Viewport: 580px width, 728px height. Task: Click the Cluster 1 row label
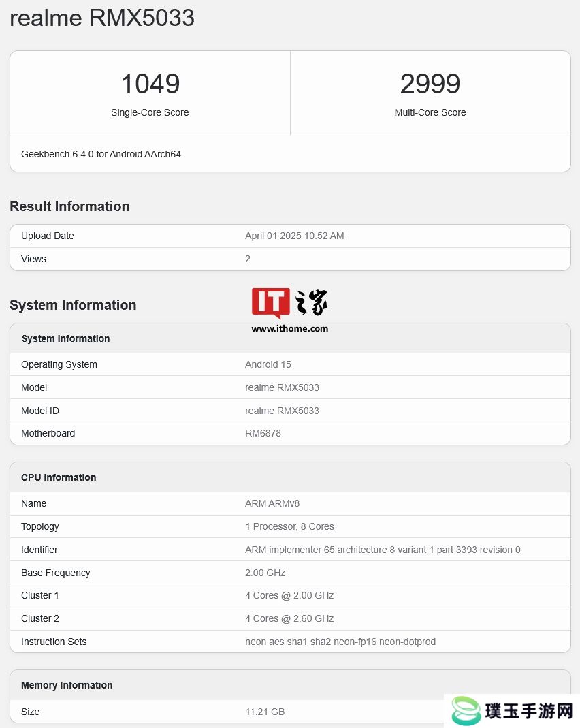40,595
